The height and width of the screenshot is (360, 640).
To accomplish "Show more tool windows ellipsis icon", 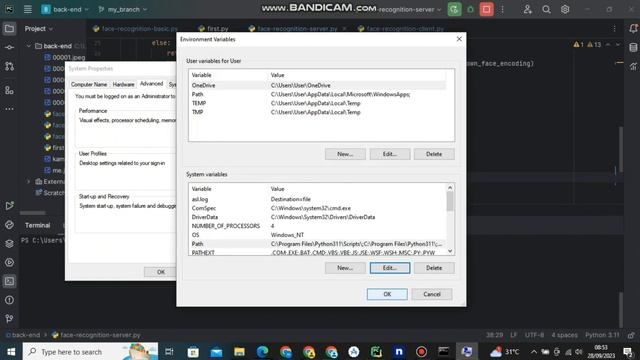I will coord(9,109).
